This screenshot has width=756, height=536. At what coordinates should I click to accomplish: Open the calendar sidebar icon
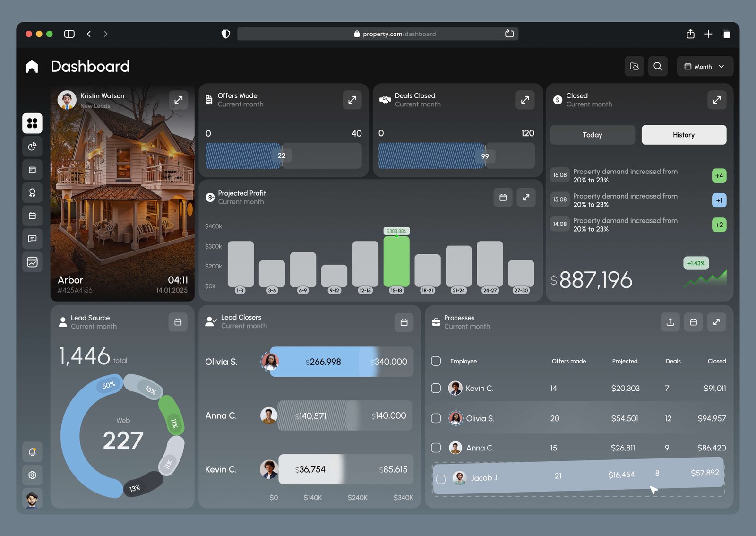(32, 216)
